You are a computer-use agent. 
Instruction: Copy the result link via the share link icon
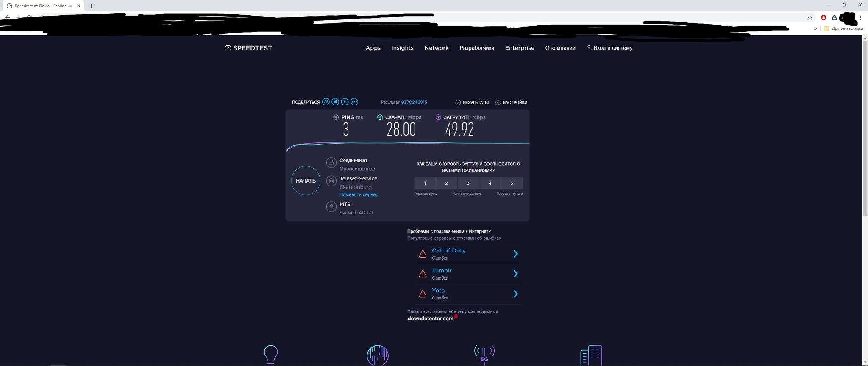(325, 102)
